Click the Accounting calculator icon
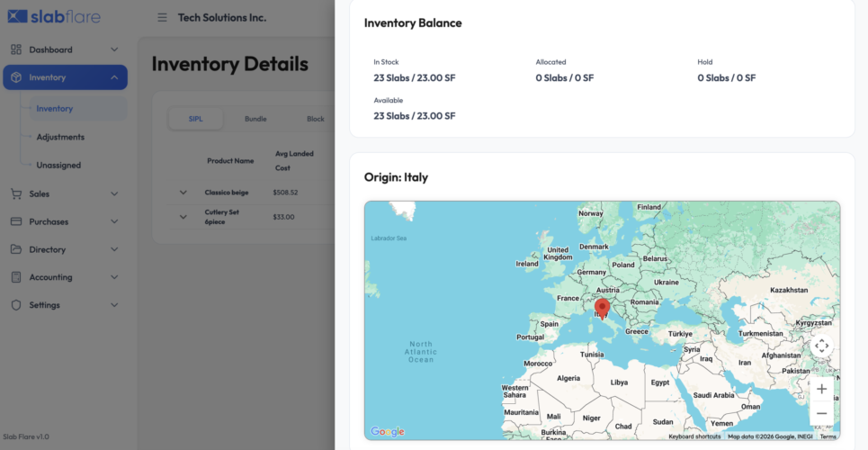This screenshot has width=868, height=450. (x=16, y=277)
